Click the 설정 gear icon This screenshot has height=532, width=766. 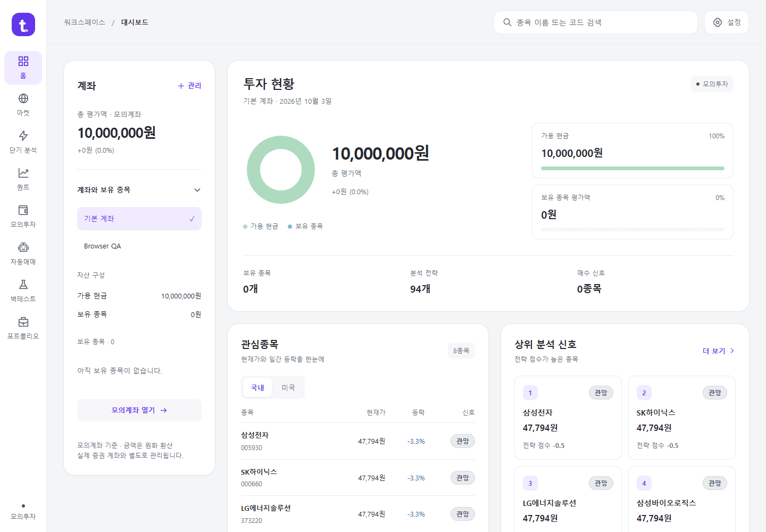pos(718,22)
